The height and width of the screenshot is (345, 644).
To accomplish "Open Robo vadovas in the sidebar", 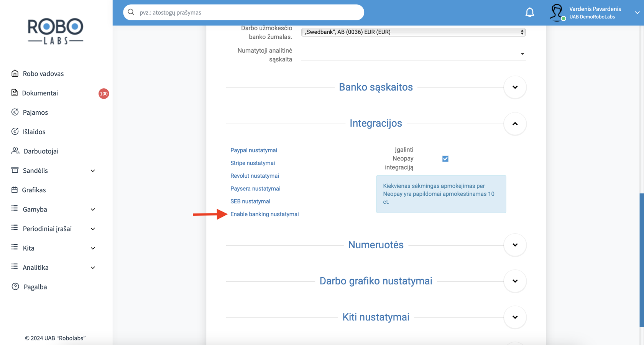I will [43, 74].
